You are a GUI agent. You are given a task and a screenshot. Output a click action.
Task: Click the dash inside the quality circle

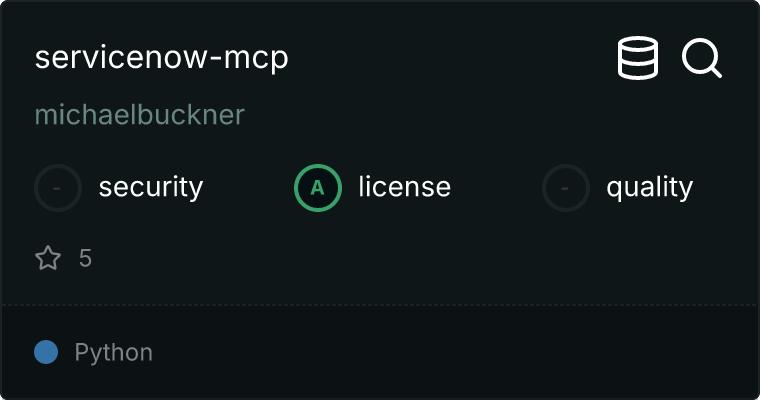click(x=564, y=188)
